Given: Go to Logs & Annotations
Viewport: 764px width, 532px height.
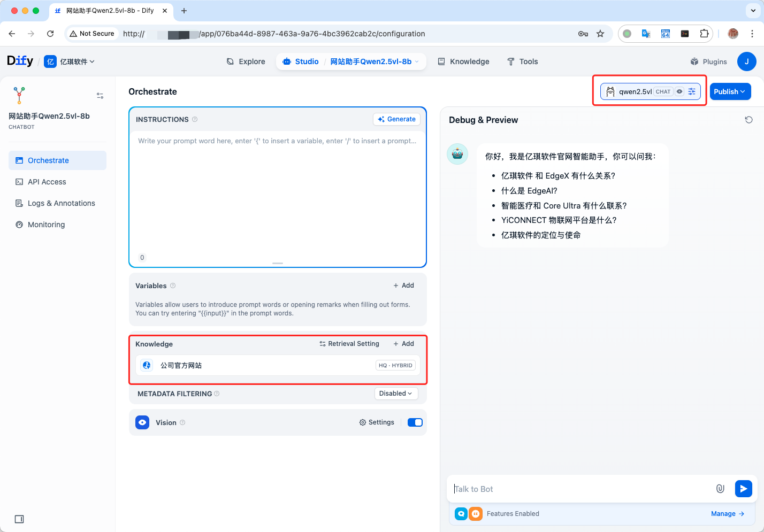Looking at the screenshot, I should pos(61,203).
